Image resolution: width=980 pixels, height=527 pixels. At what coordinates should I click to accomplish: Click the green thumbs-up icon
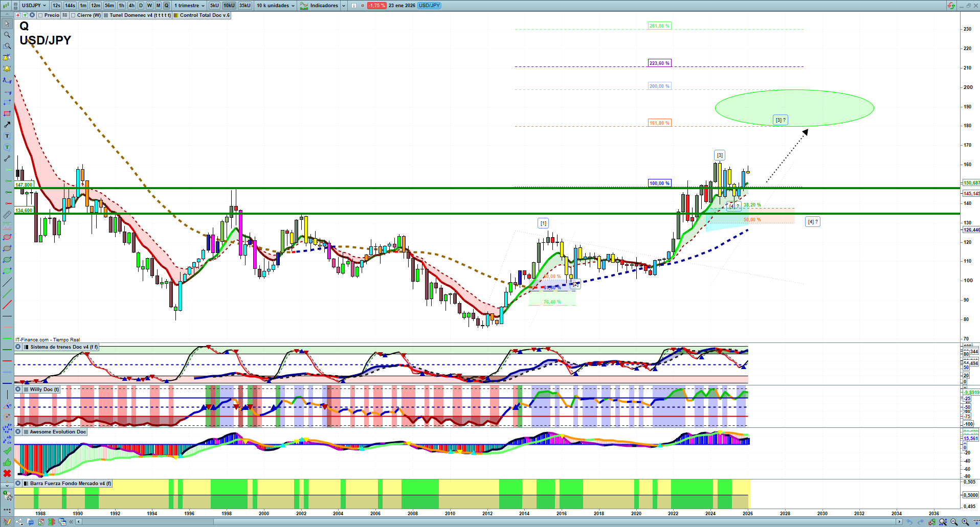tap(7, 462)
